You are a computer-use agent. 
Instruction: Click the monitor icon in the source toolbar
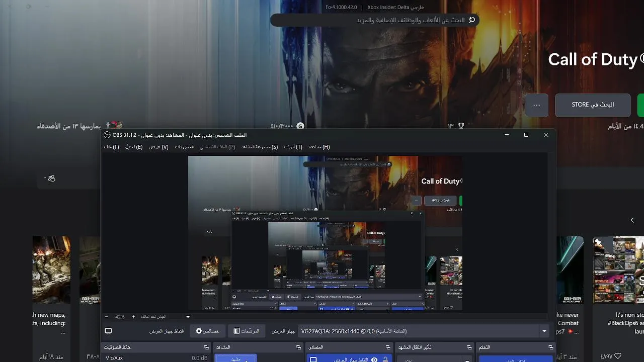[x=108, y=331]
